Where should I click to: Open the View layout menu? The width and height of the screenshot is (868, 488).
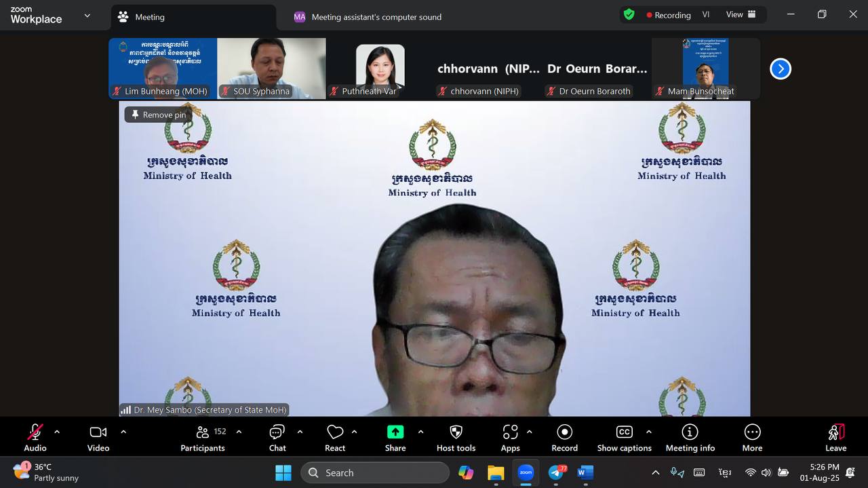coord(741,14)
